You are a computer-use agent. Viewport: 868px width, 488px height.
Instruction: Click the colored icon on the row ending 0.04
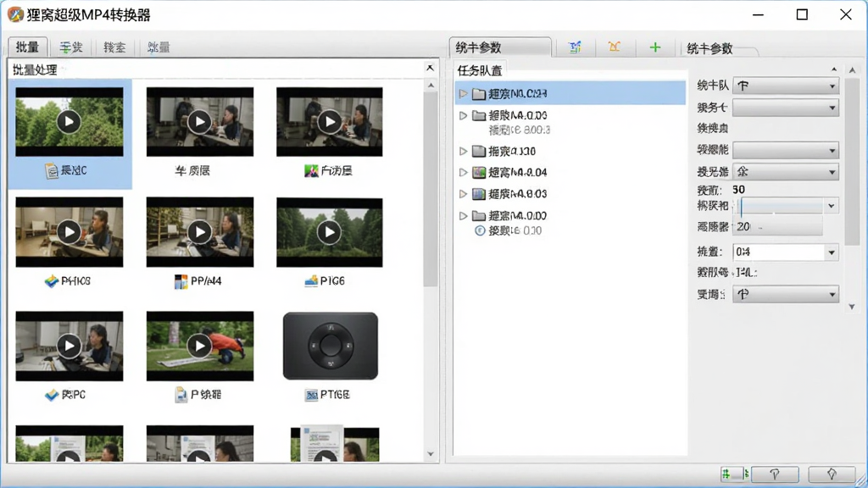click(x=479, y=173)
